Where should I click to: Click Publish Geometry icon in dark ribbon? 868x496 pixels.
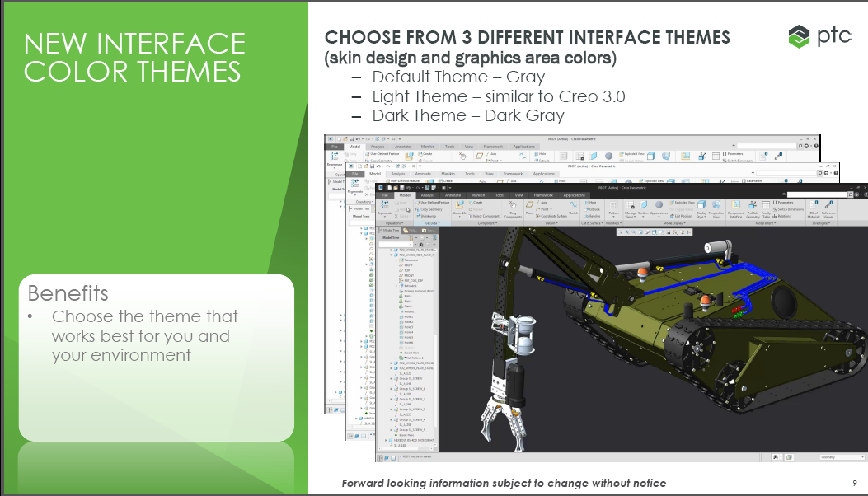point(753,205)
